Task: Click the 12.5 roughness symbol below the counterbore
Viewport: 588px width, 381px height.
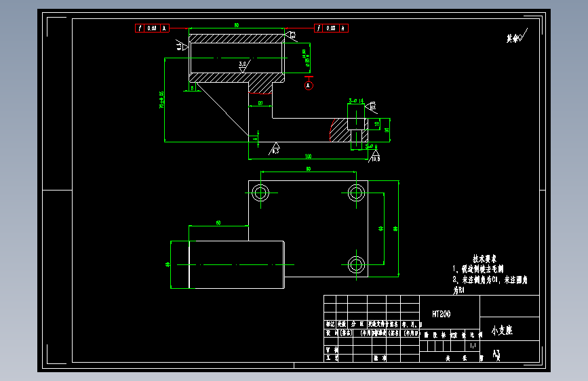Action: [x=374, y=156]
